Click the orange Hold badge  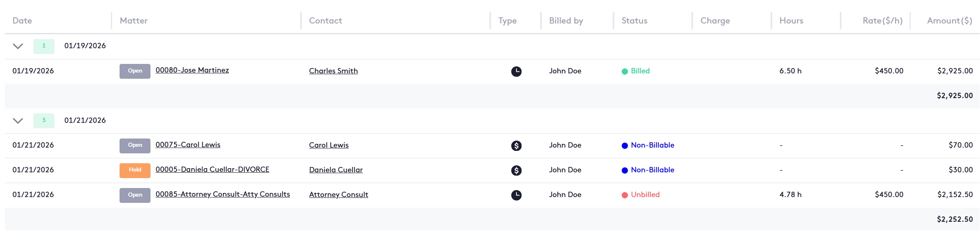135,170
